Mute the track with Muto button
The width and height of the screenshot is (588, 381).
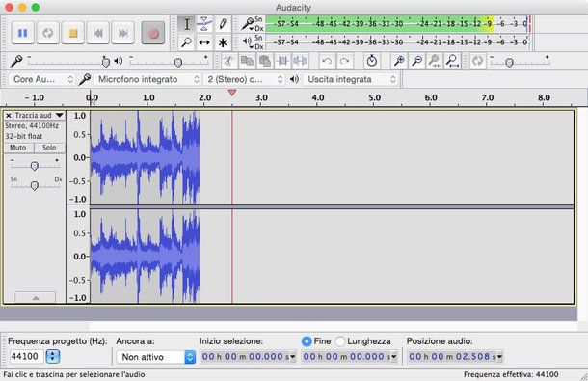point(18,148)
